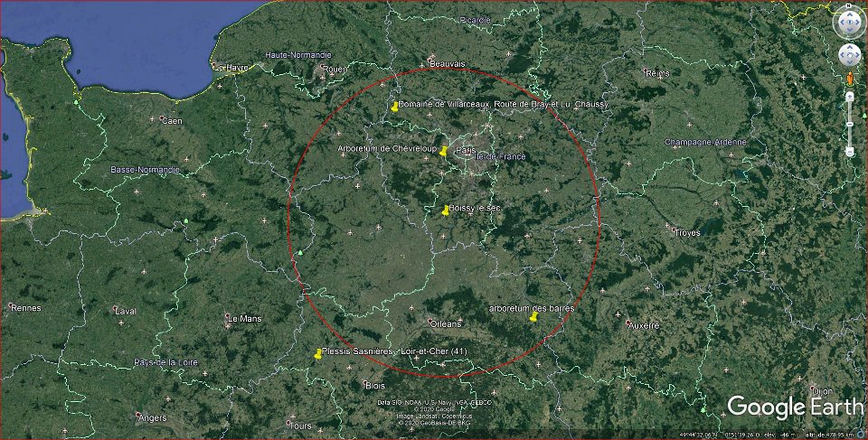Click the Caen city label
Image resolution: width=868 pixels, height=440 pixels.
[x=171, y=120]
